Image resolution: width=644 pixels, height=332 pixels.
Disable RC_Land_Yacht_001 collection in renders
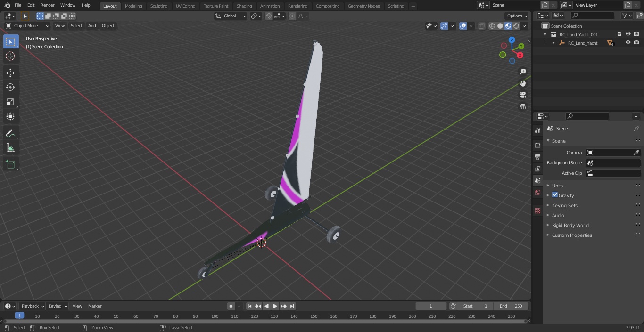click(636, 34)
